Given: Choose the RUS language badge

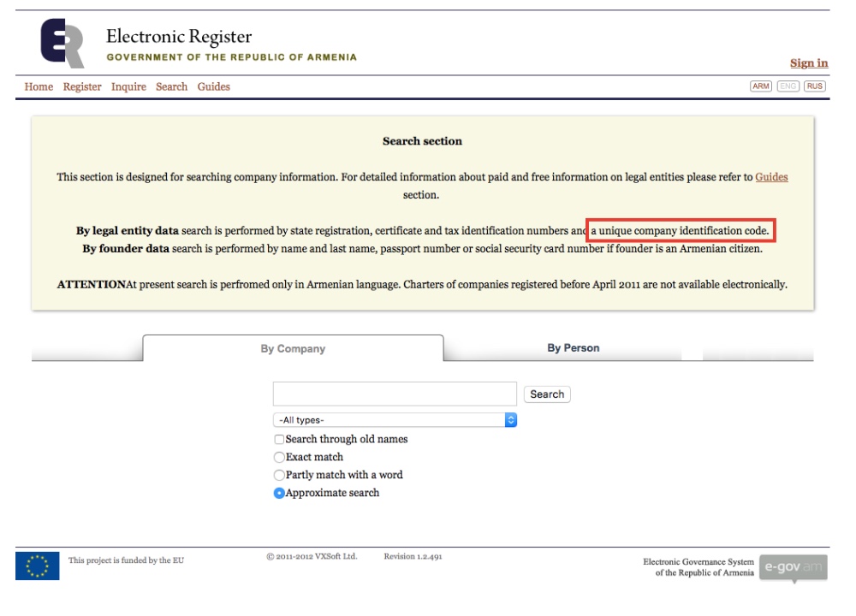Looking at the screenshot, I should click(815, 86).
